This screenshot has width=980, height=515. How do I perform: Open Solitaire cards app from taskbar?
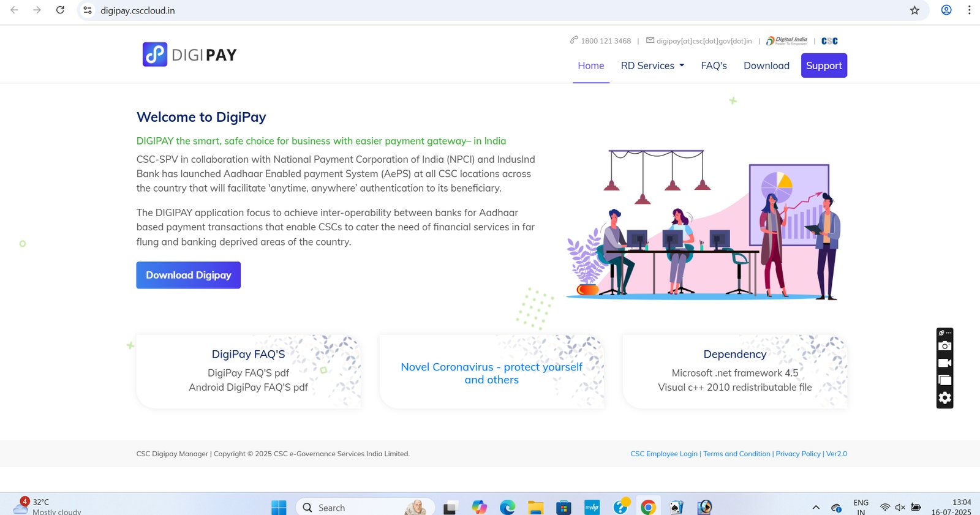tap(676, 507)
